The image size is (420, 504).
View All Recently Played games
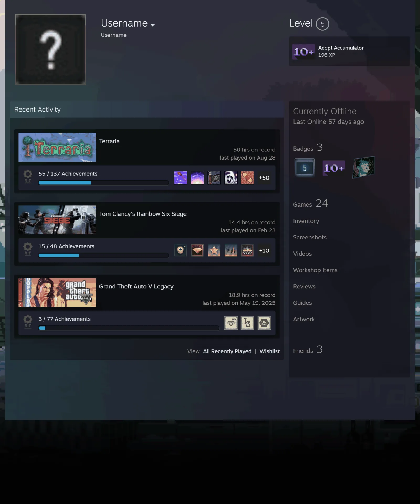pyautogui.click(x=227, y=351)
